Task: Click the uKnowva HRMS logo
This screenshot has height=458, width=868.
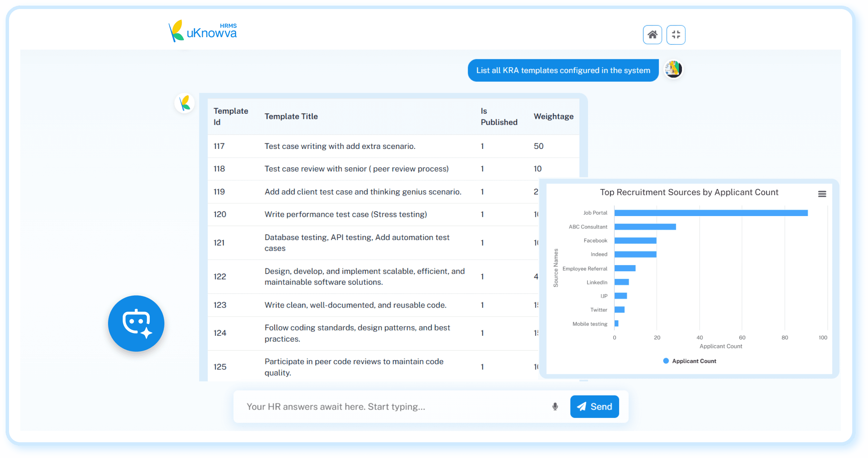Action: pyautogui.click(x=203, y=31)
